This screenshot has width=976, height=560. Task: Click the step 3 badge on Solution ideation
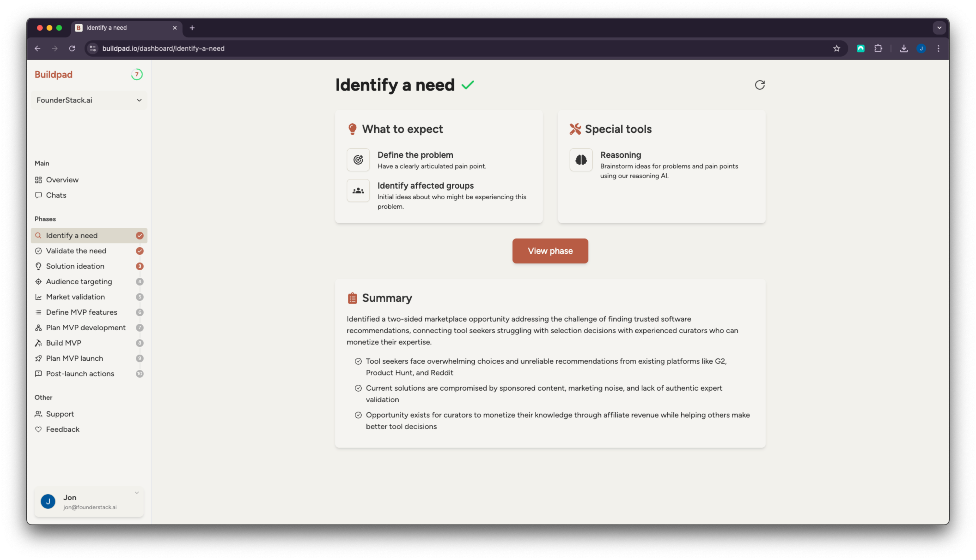click(140, 266)
